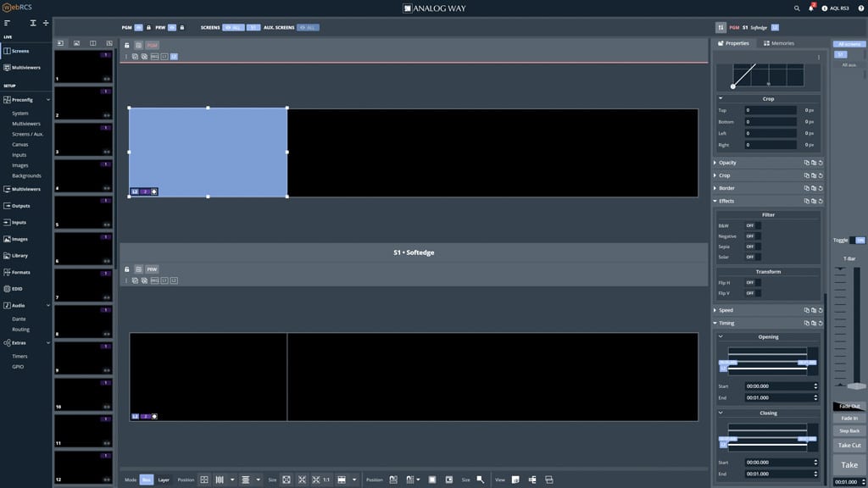Open the notifications bell
Viewport: 868px width, 488px height.
(810, 8)
